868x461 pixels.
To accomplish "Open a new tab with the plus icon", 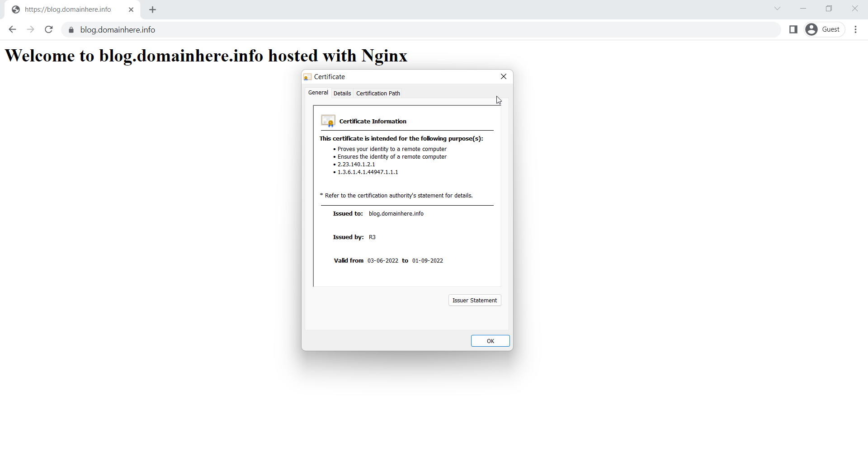I will click(x=152, y=9).
